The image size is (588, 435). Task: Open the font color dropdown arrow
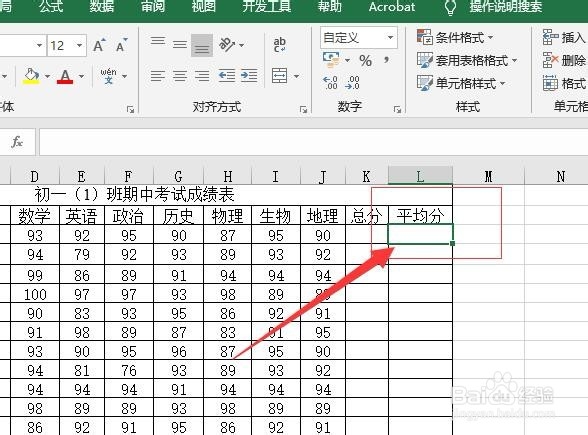pos(81,76)
